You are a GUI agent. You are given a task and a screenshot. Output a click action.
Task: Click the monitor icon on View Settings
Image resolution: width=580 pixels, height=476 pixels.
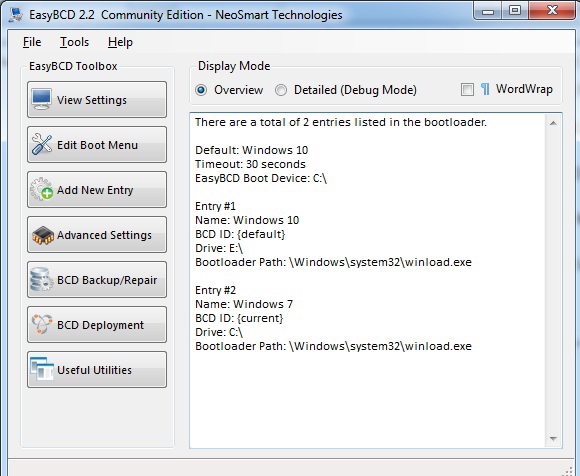pyautogui.click(x=41, y=99)
